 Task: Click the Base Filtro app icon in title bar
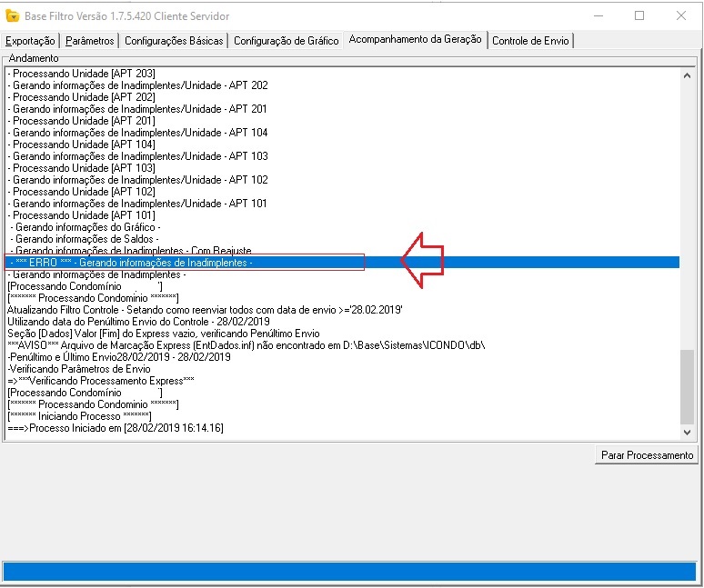coord(13,15)
